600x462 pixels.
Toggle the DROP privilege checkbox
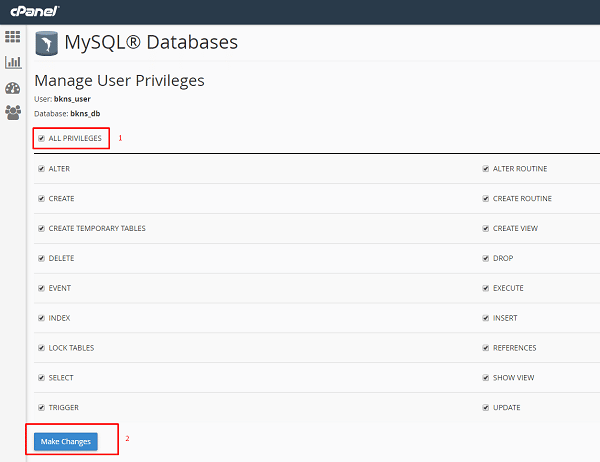coord(486,258)
